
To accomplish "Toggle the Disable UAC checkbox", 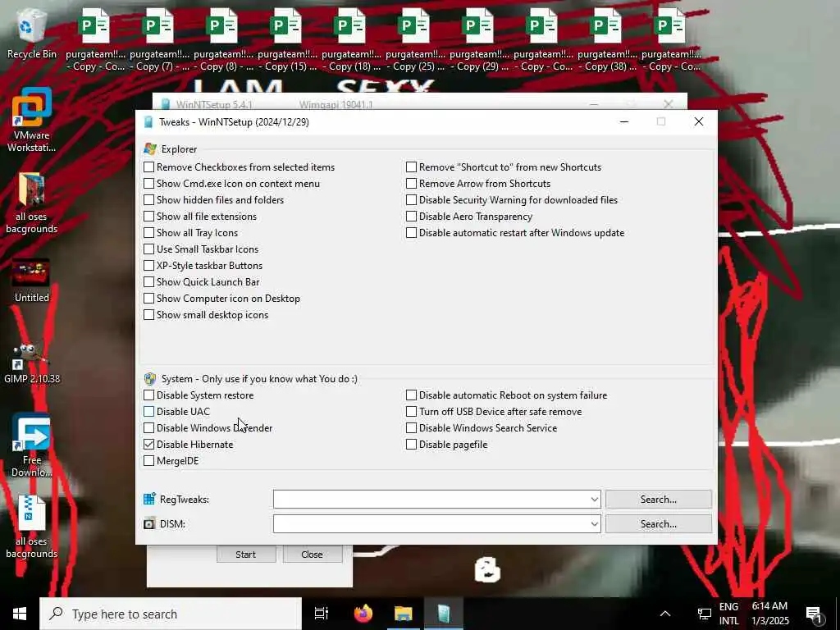I will pyautogui.click(x=149, y=412).
